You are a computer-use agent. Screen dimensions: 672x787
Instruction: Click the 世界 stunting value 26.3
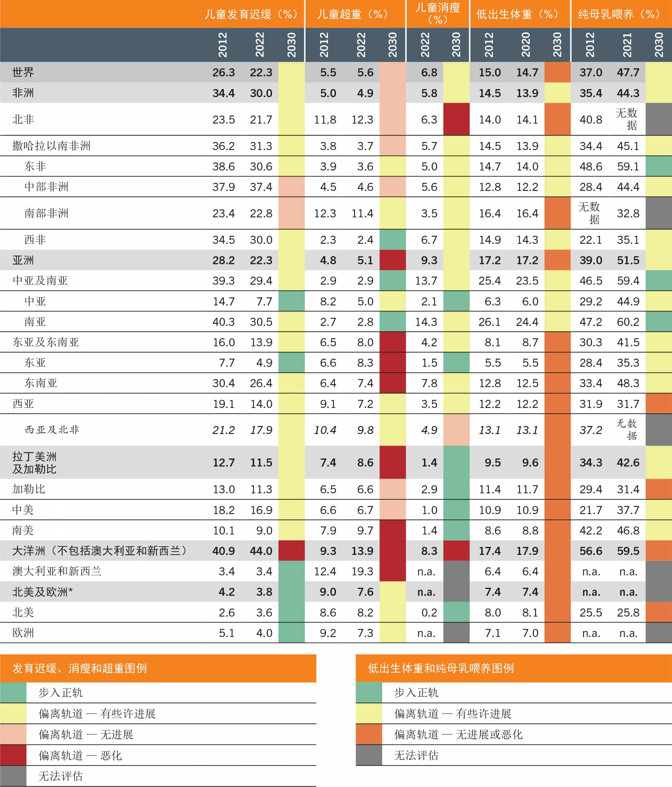224,72
